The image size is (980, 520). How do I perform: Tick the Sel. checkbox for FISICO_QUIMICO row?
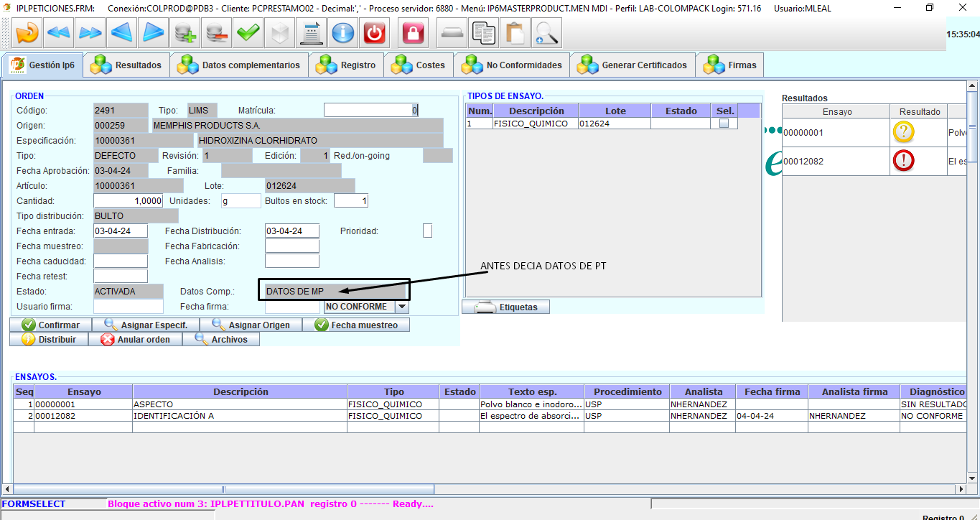click(x=724, y=124)
